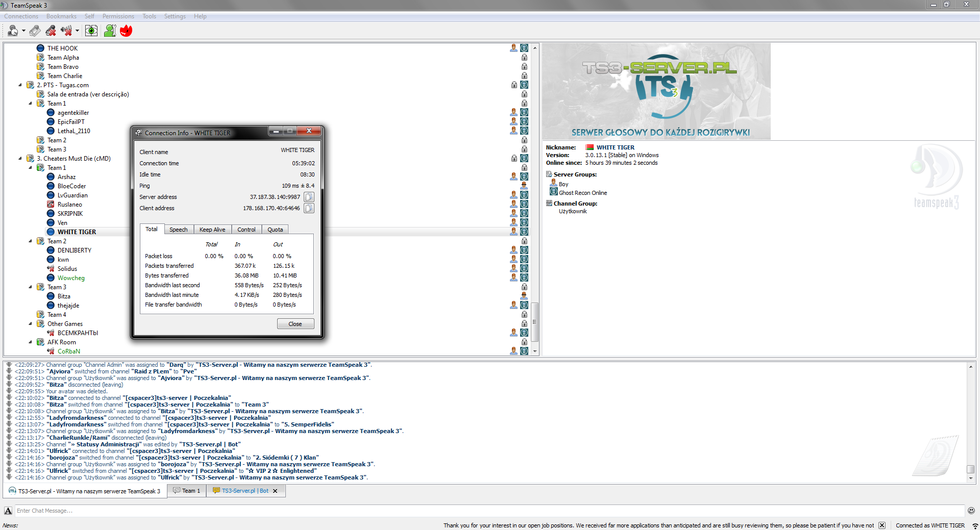The width and height of the screenshot is (980, 530).
Task: Copy the client address in Connection Info
Action: pos(309,208)
